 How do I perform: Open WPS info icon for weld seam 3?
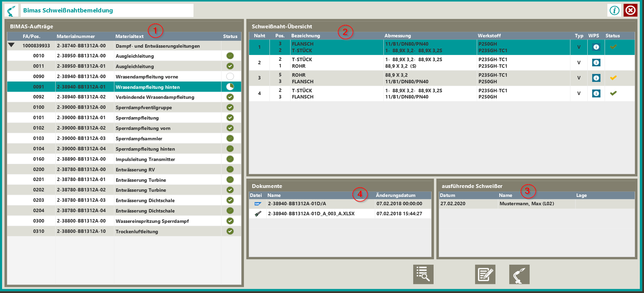[x=596, y=78]
